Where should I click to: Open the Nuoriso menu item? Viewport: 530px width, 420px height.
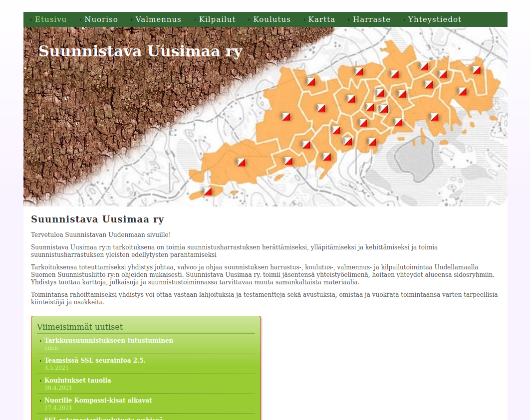(x=101, y=19)
